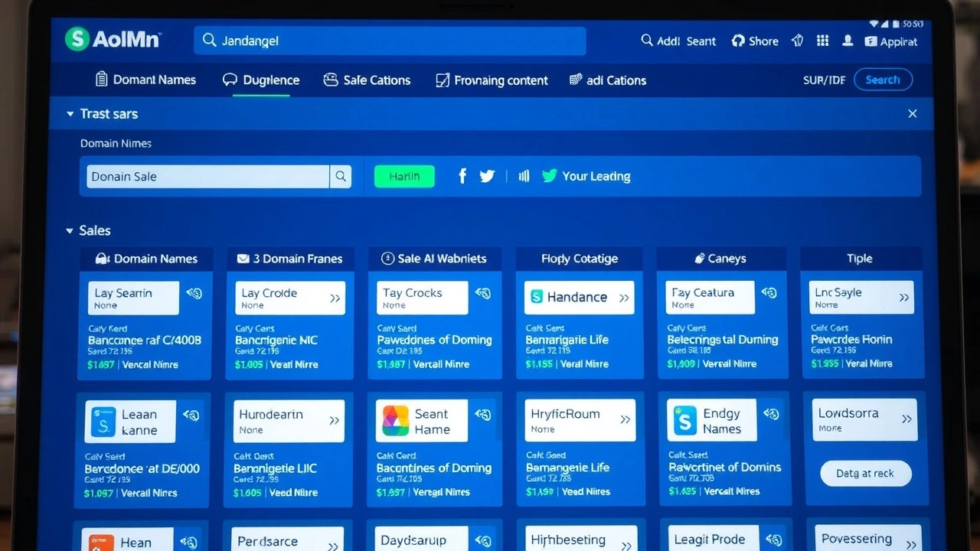Click the Domain Names column header

click(x=145, y=259)
